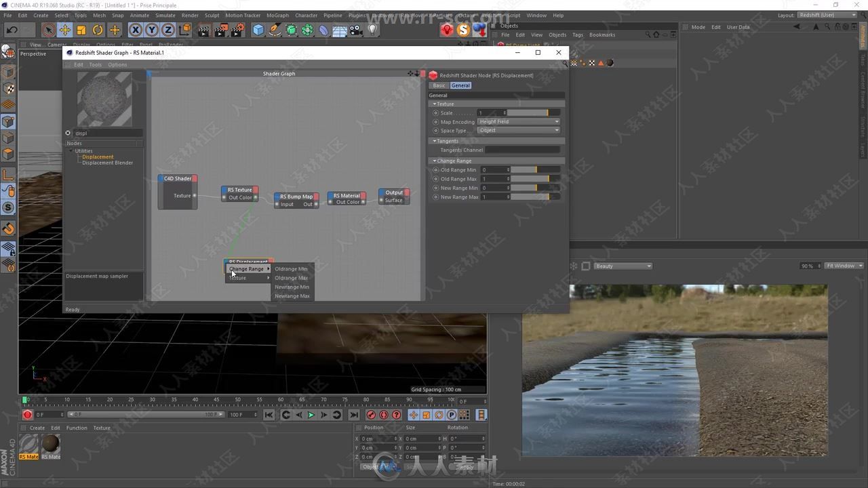Adjust the Scale slider
Viewport: 868px width, 488px height.
pyautogui.click(x=534, y=113)
